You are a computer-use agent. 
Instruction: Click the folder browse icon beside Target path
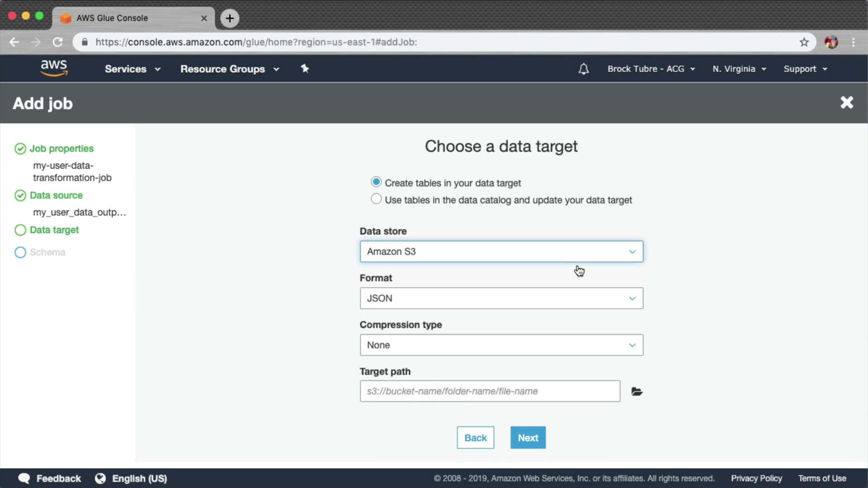click(x=637, y=391)
